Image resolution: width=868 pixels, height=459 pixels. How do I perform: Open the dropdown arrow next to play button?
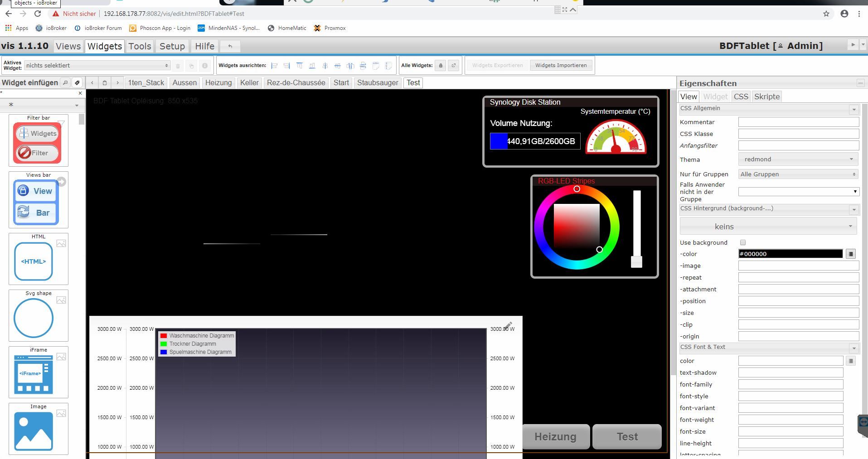863,44
